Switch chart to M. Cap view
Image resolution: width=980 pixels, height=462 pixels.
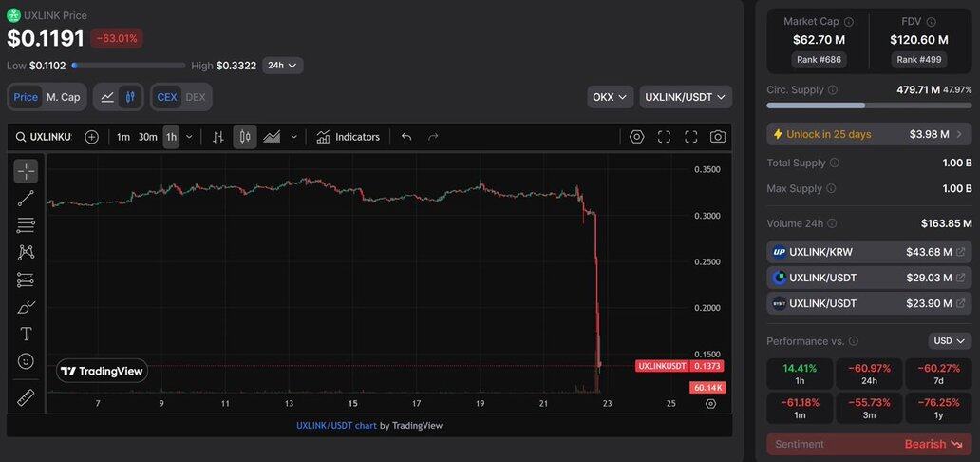(x=63, y=97)
